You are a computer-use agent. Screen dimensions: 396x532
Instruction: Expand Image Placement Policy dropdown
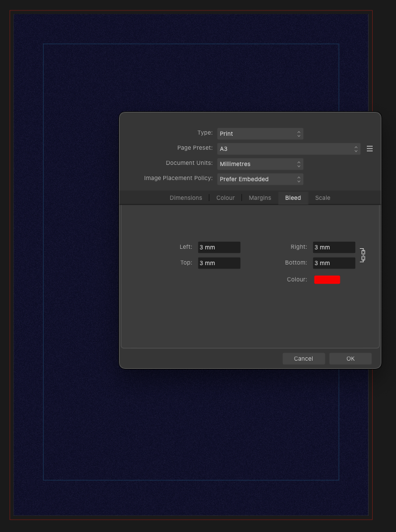pyautogui.click(x=260, y=179)
